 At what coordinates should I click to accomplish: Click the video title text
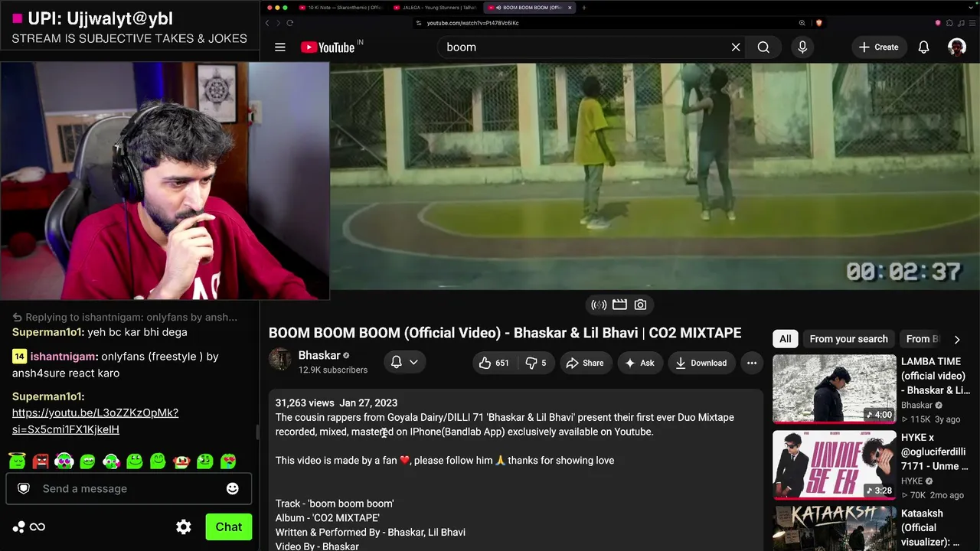[x=505, y=333]
